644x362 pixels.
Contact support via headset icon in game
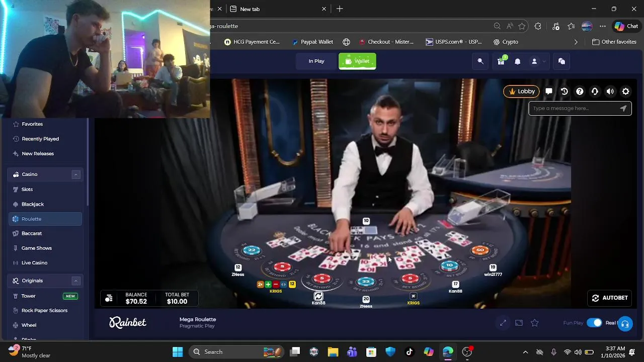pos(595,91)
